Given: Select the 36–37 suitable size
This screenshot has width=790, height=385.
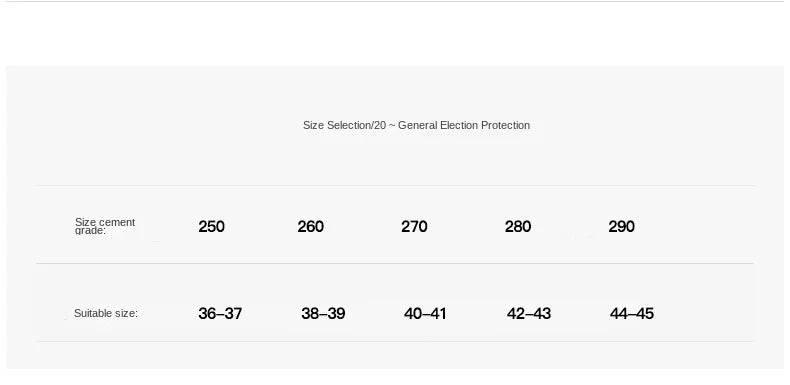Looking at the screenshot, I should coord(220,313).
